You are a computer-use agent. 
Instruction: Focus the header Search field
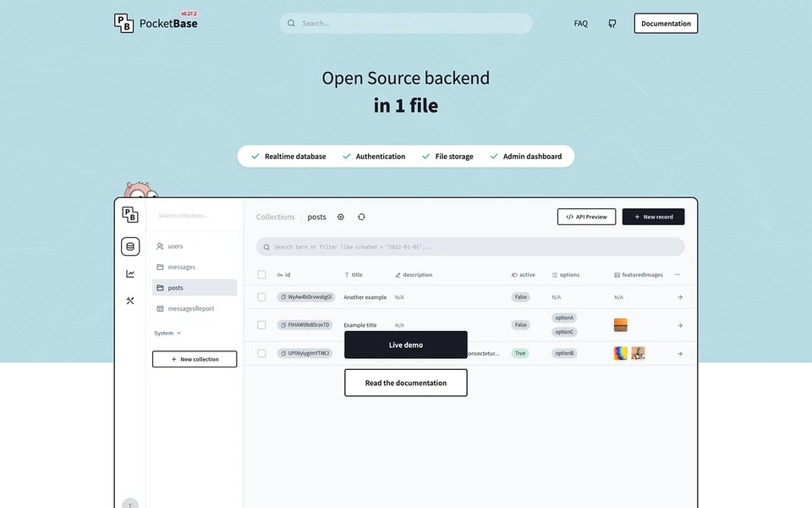click(405, 24)
